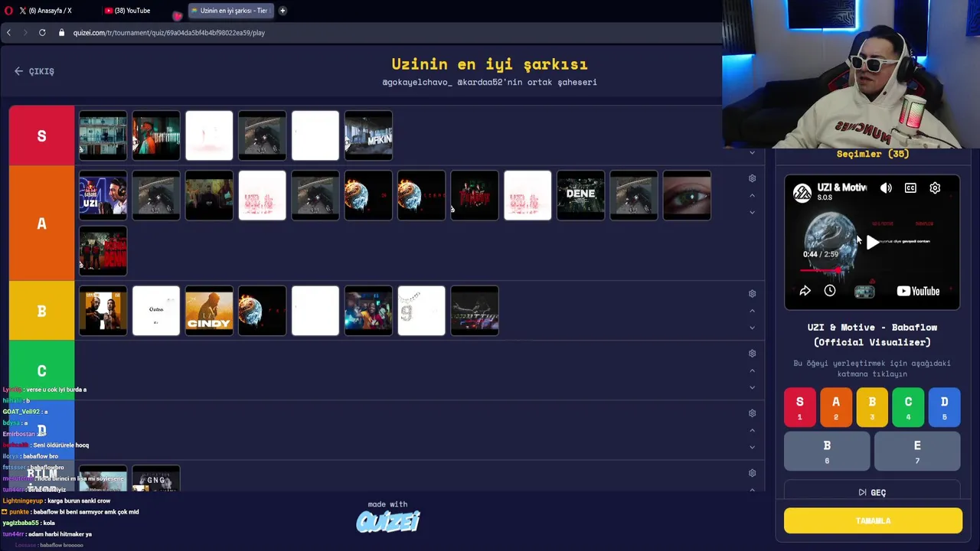This screenshot has height=551, width=980.
Task: Click tier S row down chevron
Action: tap(752, 153)
